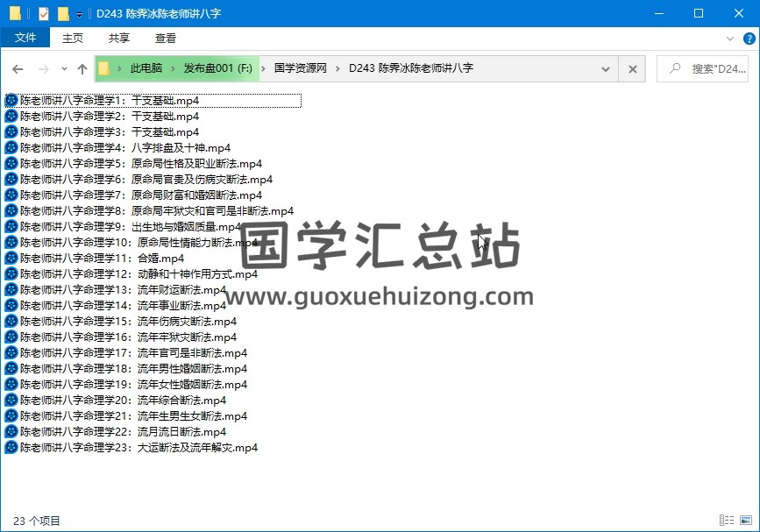Open recent locations dropdown arrow
Image resolution: width=760 pixels, height=532 pixels.
pyautogui.click(x=64, y=69)
